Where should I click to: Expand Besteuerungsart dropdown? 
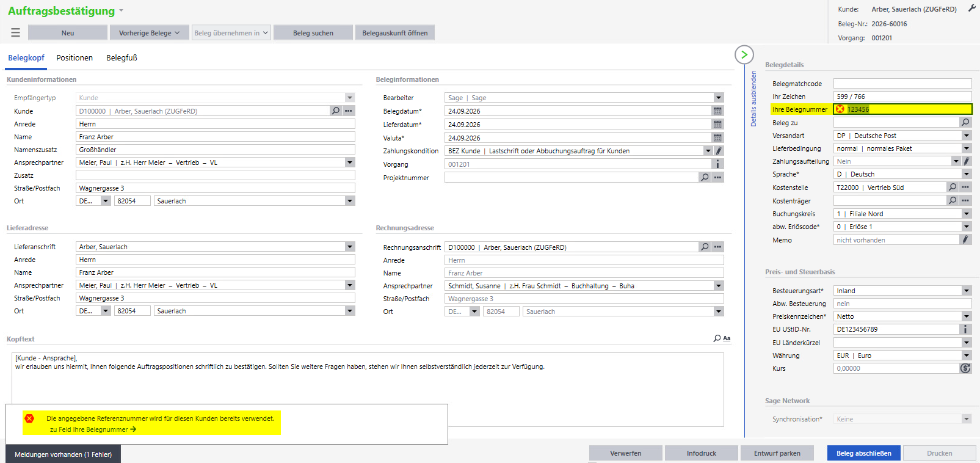[967, 291]
